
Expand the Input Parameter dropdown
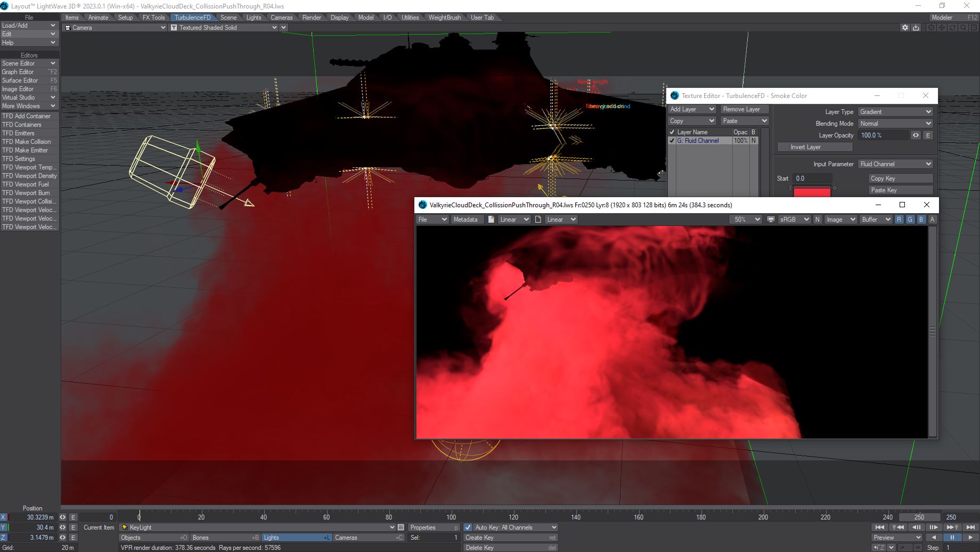point(895,164)
